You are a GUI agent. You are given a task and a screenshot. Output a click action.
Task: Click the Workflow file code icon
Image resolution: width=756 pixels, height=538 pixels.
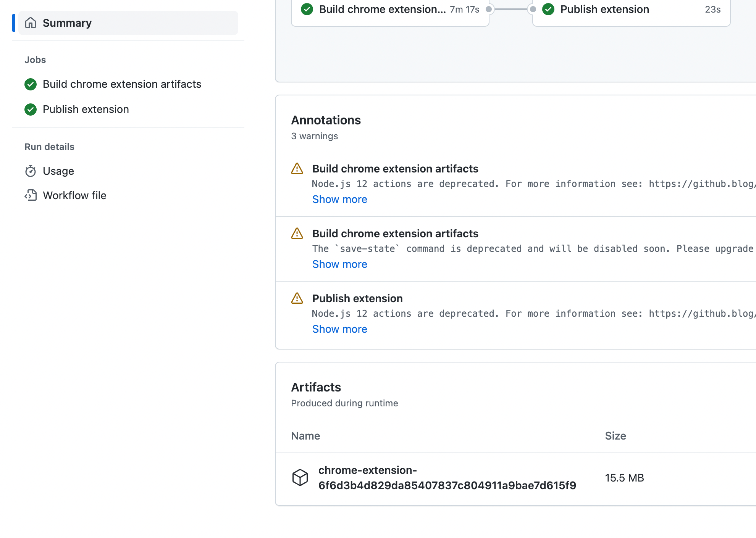(x=31, y=195)
